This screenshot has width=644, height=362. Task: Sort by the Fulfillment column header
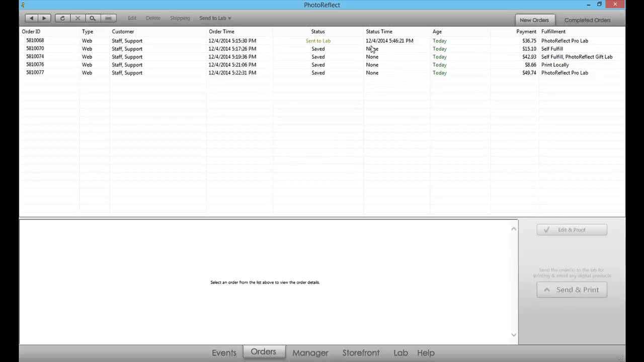(553, 32)
